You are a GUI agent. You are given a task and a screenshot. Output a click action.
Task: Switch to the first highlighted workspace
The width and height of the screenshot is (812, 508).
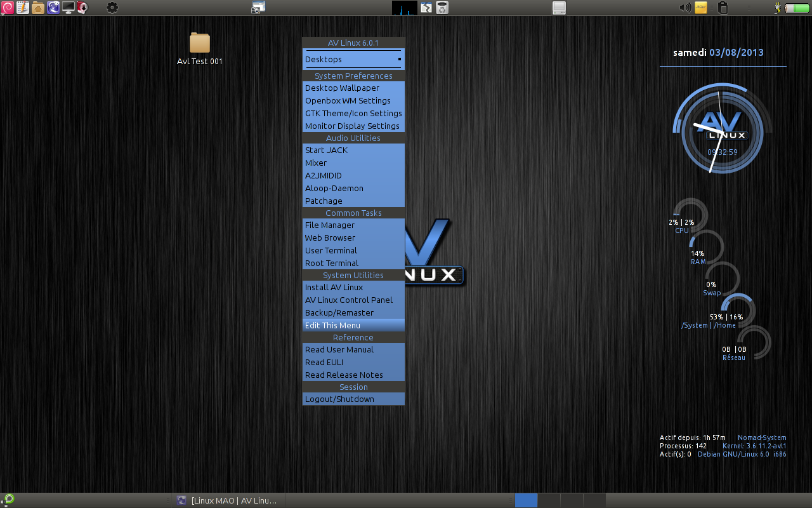[526, 500]
